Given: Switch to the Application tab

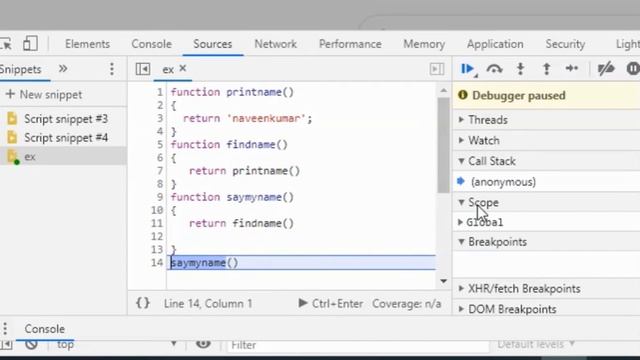Looking at the screenshot, I should (495, 44).
